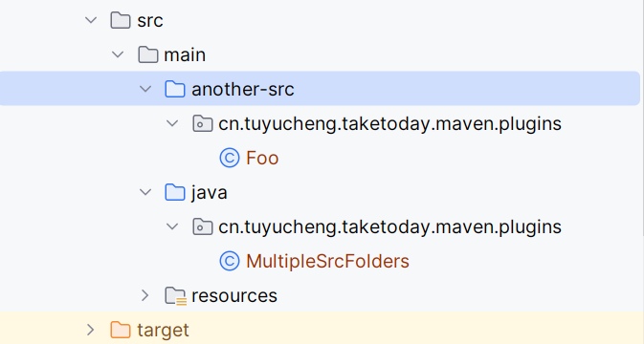Image resolution: width=644 pixels, height=344 pixels.
Task: Collapse the main folder chevron
Action: (118, 54)
